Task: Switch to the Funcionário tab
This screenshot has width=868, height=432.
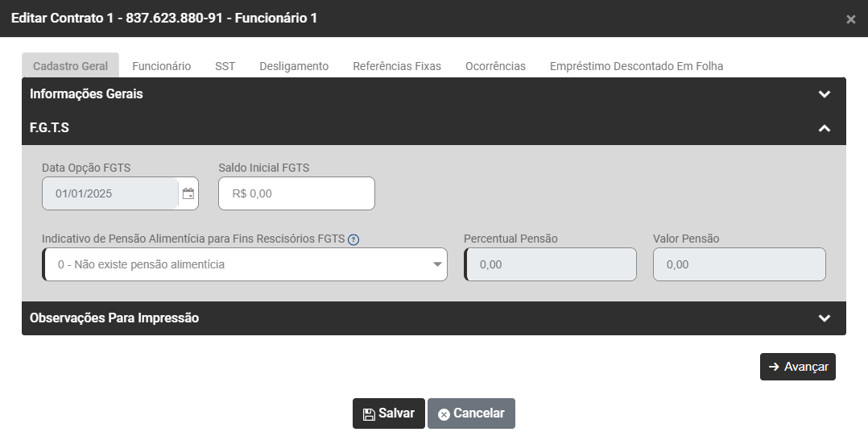Action: 161,66
